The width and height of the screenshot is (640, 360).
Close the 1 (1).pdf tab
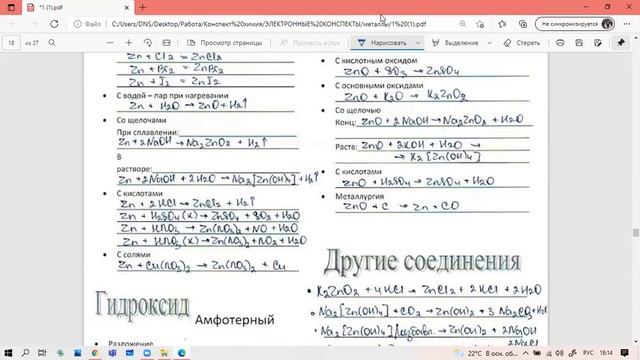[x=127, y=7]
